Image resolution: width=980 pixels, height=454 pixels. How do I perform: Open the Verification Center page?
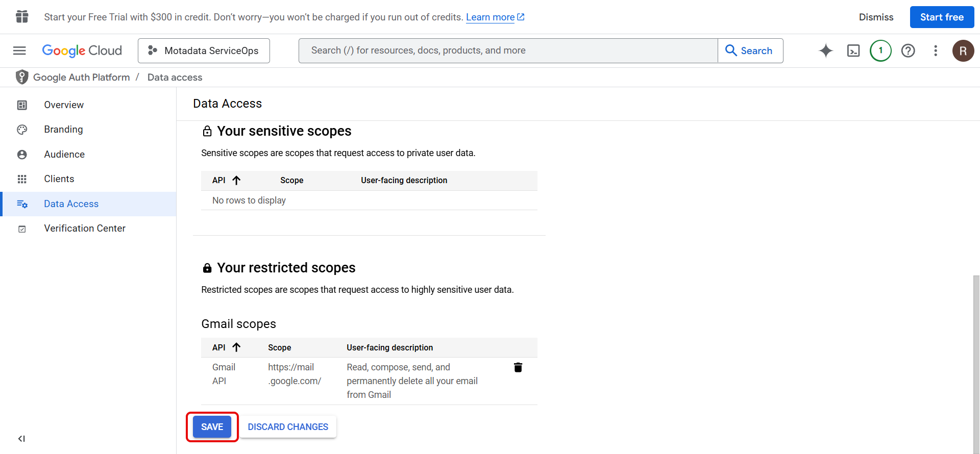(85, 229)
